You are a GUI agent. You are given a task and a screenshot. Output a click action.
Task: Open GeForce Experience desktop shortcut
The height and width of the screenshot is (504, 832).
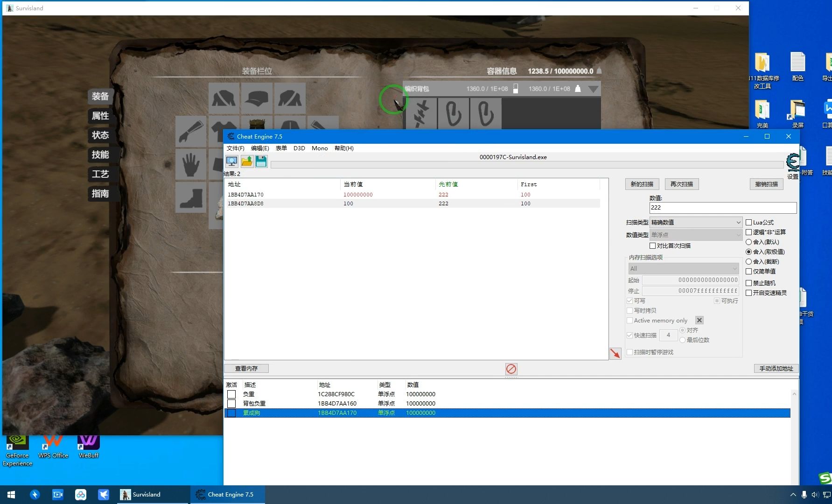coord(17,450)
